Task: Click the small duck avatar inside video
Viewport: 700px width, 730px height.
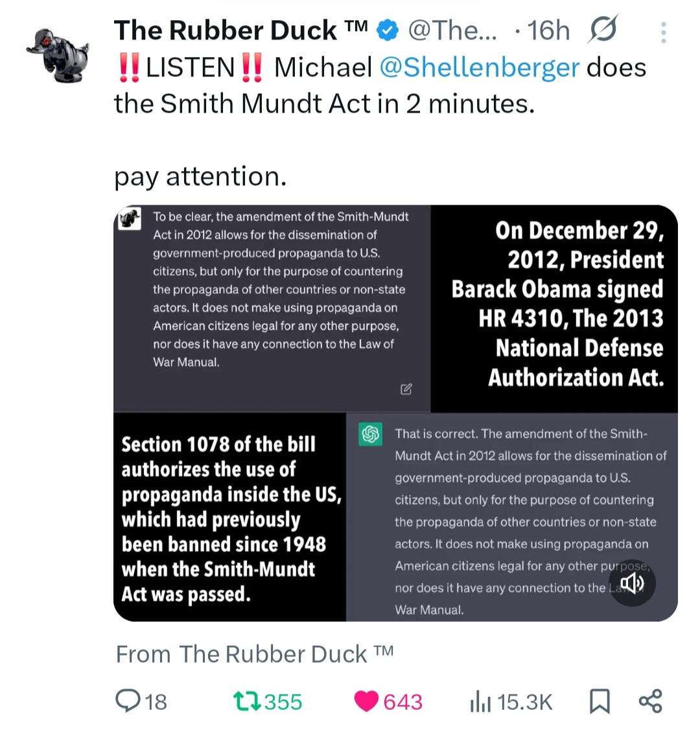Action: point(130,218)
